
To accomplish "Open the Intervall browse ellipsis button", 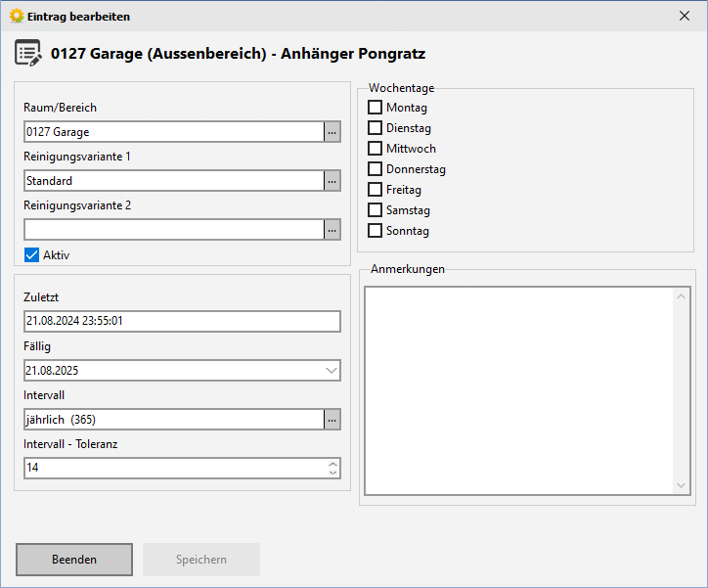I will coord(332,420).
